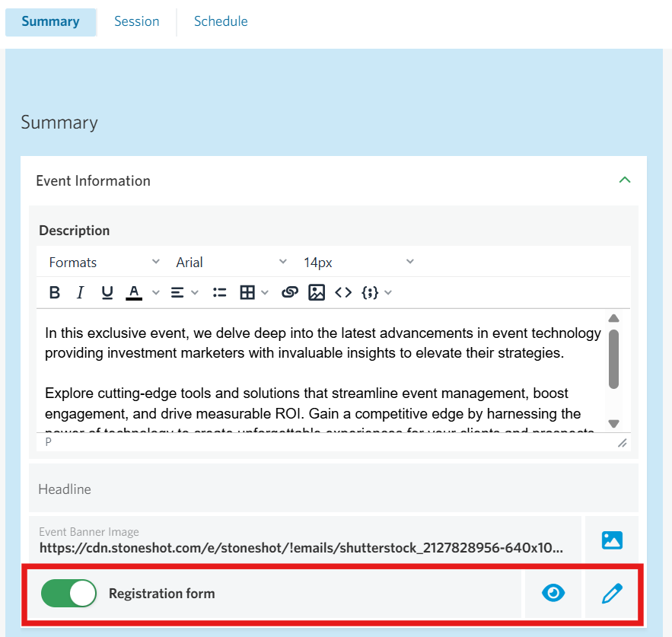Open the table insert dropdown
Screen dimensions: 672x637
pos(253,293)
